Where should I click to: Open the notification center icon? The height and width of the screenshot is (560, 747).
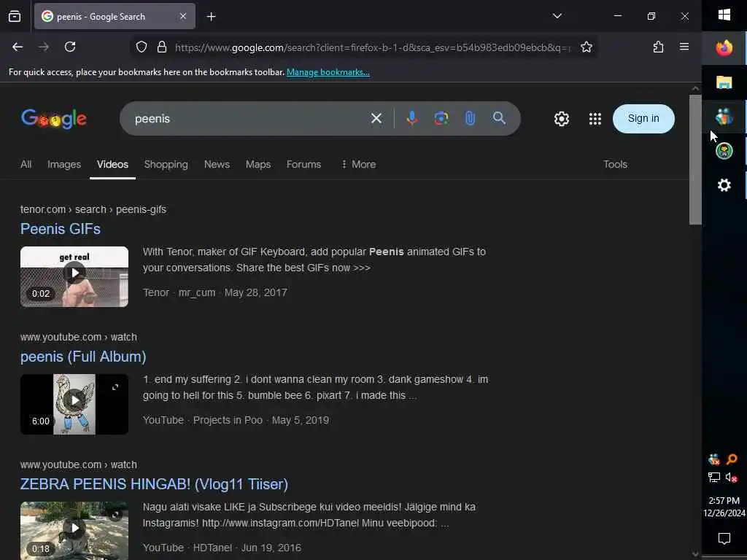click(x=724, y=539)
